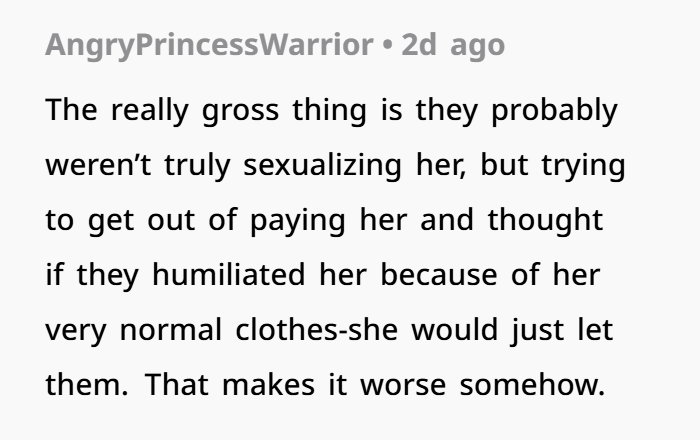Click the word "paying" in the third line
This screenshot has height=440, width=700.
(x=298, y=220)
